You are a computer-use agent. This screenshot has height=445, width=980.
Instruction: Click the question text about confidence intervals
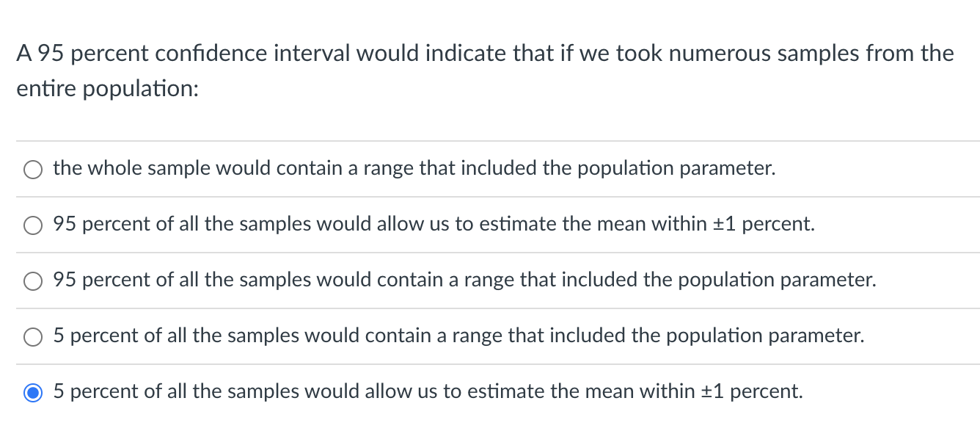coord(485,53)
